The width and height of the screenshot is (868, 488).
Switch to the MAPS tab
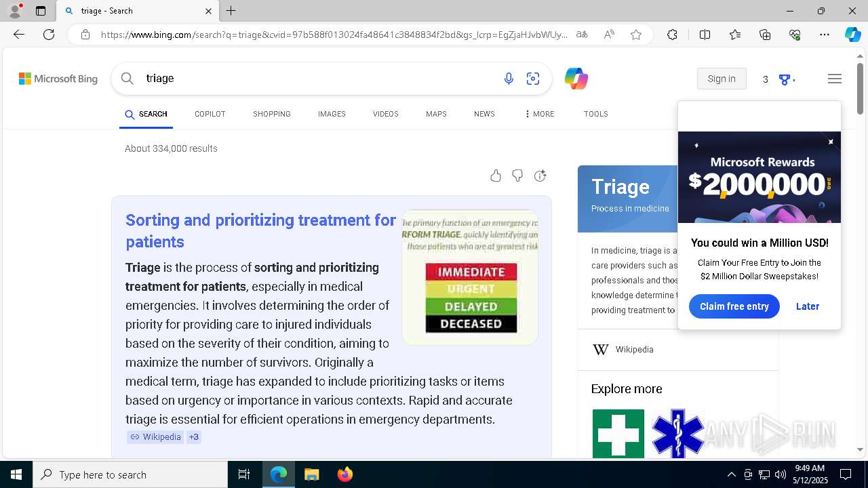point(436,114)
